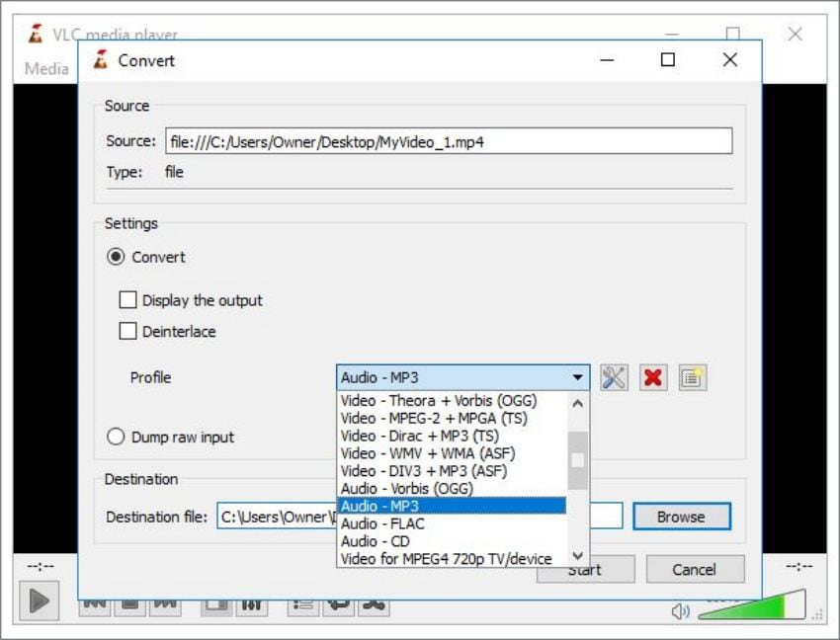
Task: Click the Cancel button
Action: coord(695,569)
